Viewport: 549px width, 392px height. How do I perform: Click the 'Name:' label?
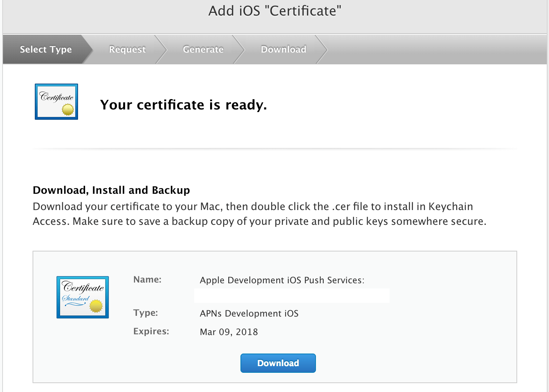coord(147,280)
